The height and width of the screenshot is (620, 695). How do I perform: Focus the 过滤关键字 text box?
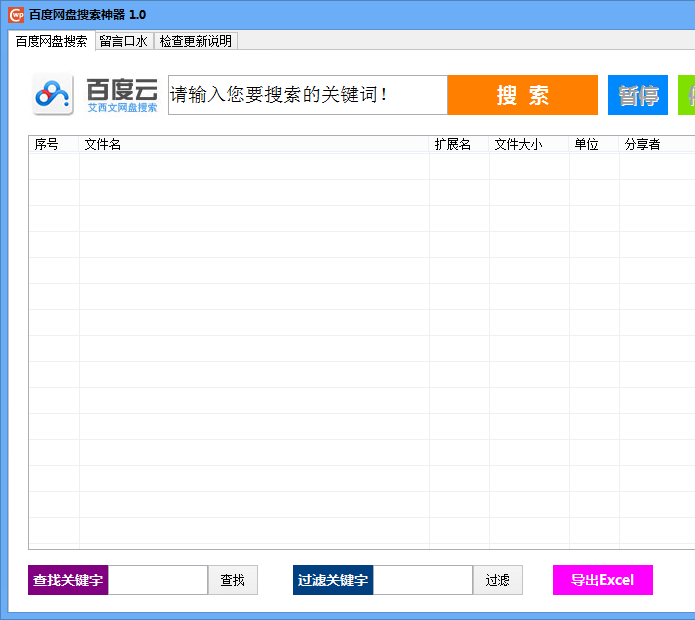(422, 580)
